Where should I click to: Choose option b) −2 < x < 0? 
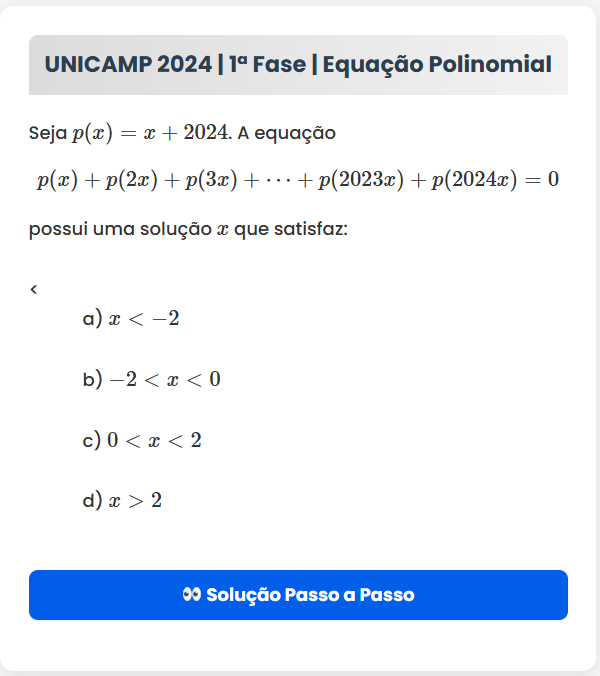[151, 379]
